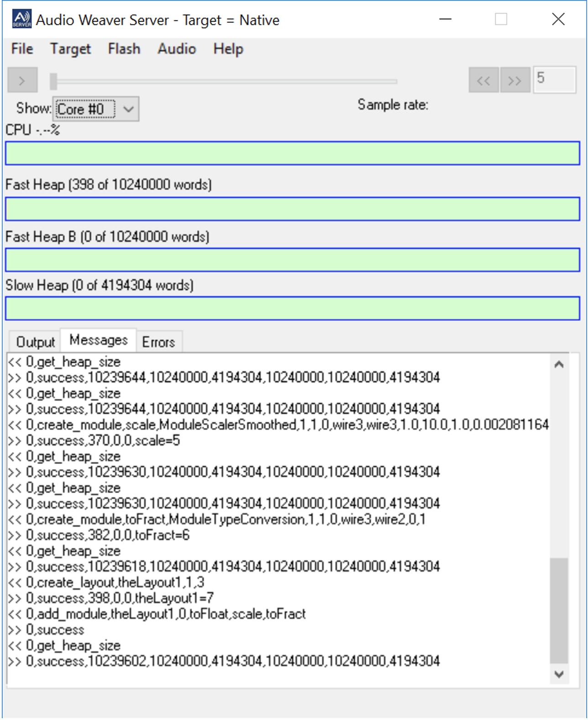The image size is (588, 720).
Task: Open the Flash menu
Action: pos(124,49)
